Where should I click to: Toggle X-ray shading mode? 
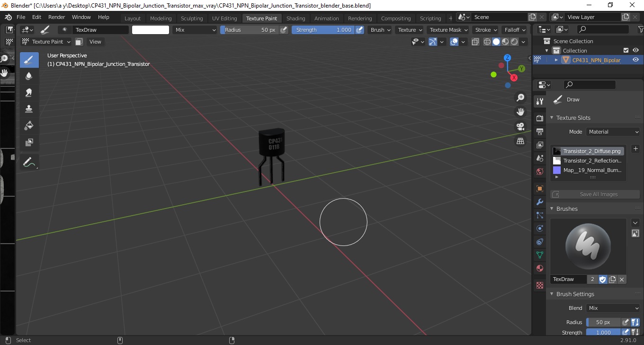pyautogui.click(x=474, y=42)
